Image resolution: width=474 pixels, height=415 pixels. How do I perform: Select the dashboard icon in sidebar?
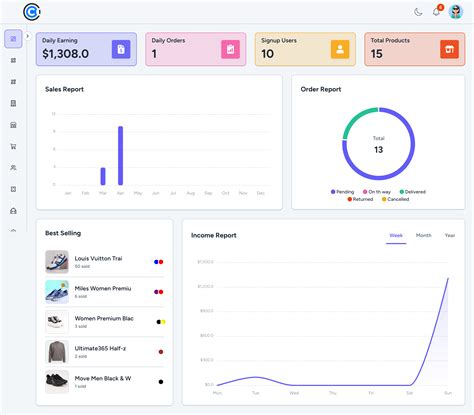coord(13,39)
